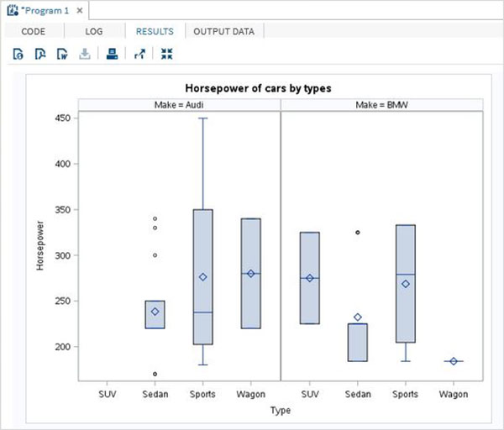Click the BMW Wagon mean diamond marker
The height and width of the screenshot is (430, 504).
pyautogui.click(x=454, y=361)
